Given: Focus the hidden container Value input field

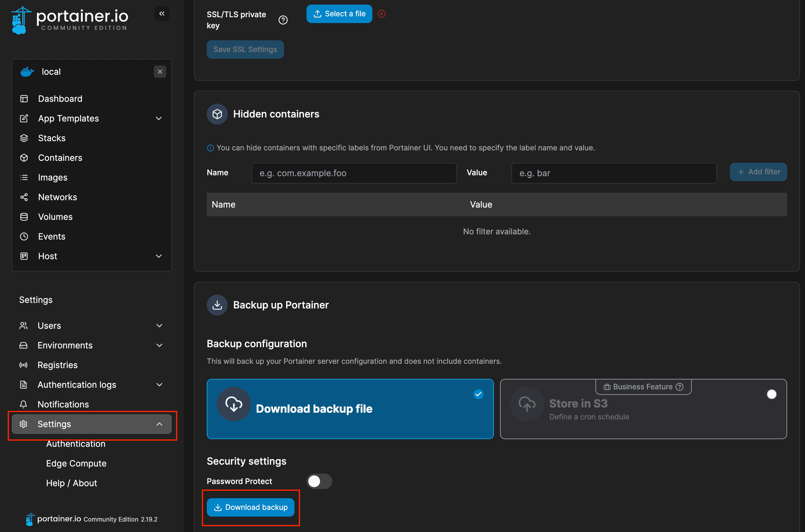Looking at the screenshot, I should point(614,173).
